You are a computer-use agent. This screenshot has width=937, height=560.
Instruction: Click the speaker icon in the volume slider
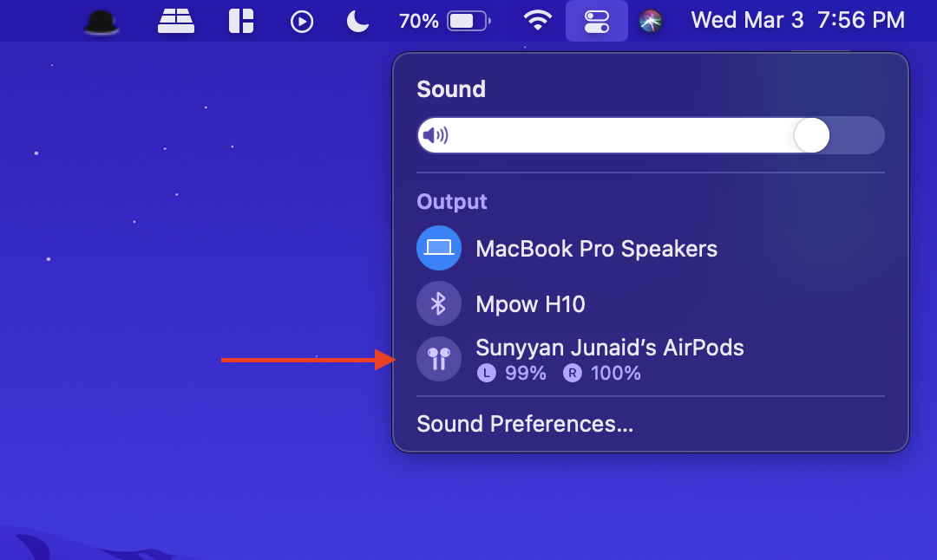point(435,135)
